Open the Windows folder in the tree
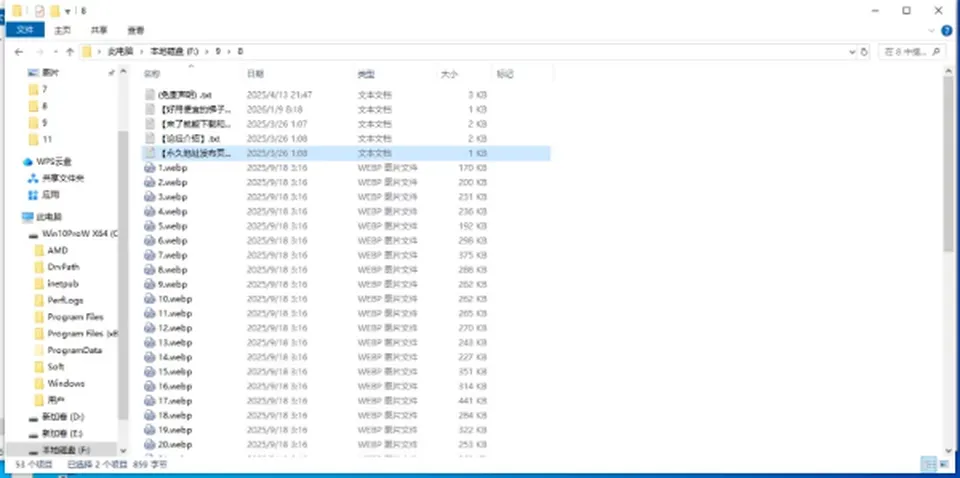This screenshot has width=960, height=478. [x=66, y=384]
